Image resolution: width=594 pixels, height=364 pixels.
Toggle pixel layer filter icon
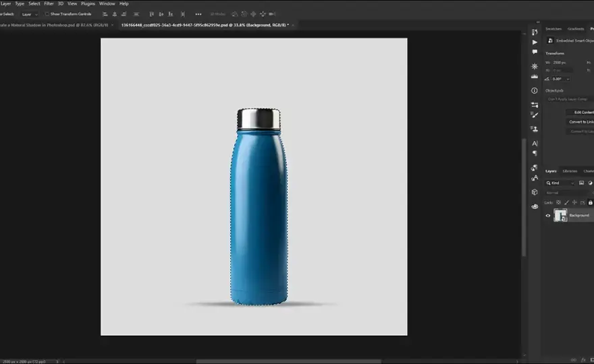coord(581,183)
